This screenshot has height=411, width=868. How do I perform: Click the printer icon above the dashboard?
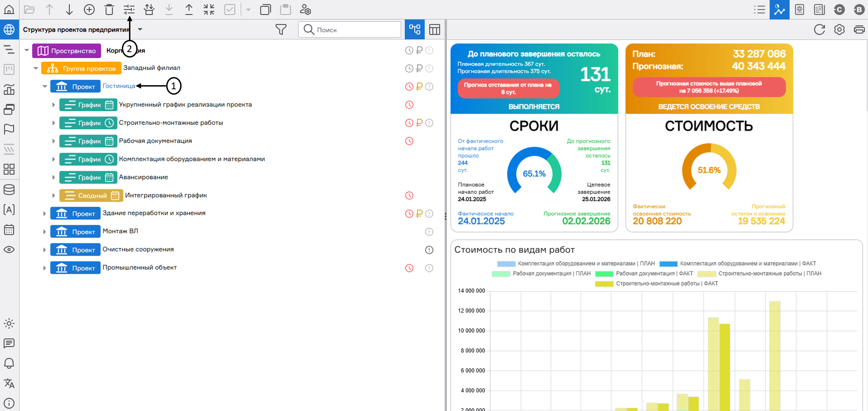point(859,29)
